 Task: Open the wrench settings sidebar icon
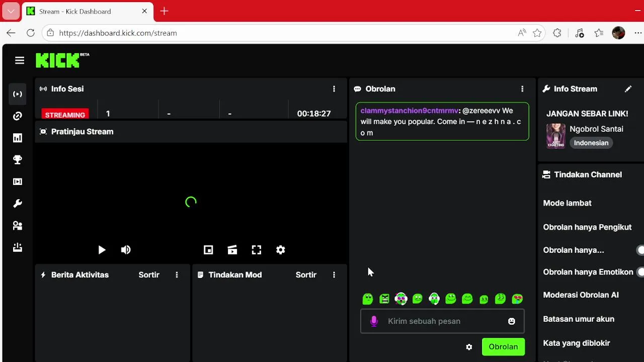(18, 204)
